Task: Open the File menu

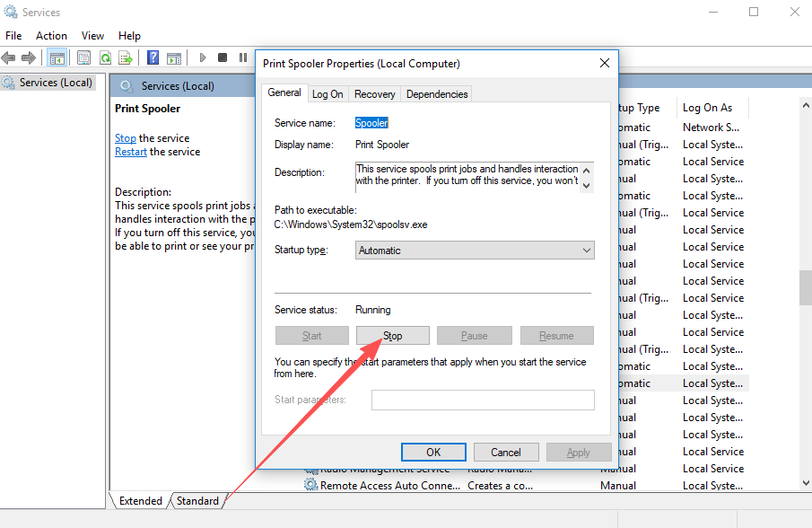Action: point(13,36)
